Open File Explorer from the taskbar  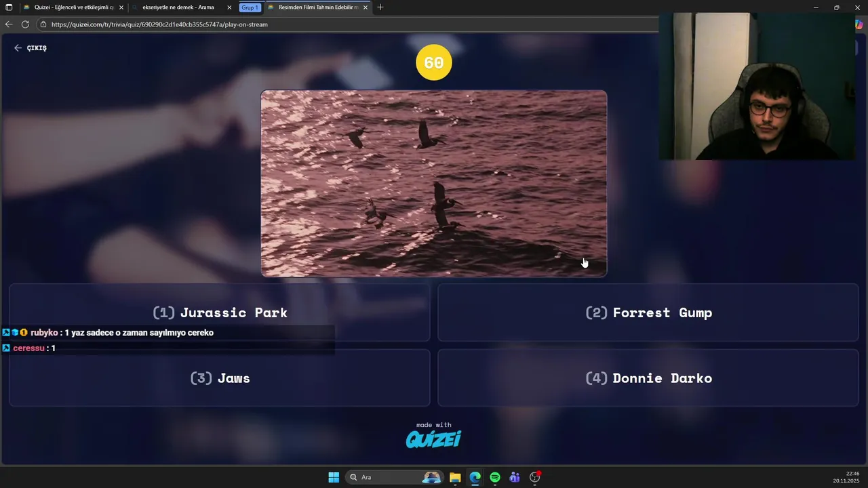coord(455,477)
